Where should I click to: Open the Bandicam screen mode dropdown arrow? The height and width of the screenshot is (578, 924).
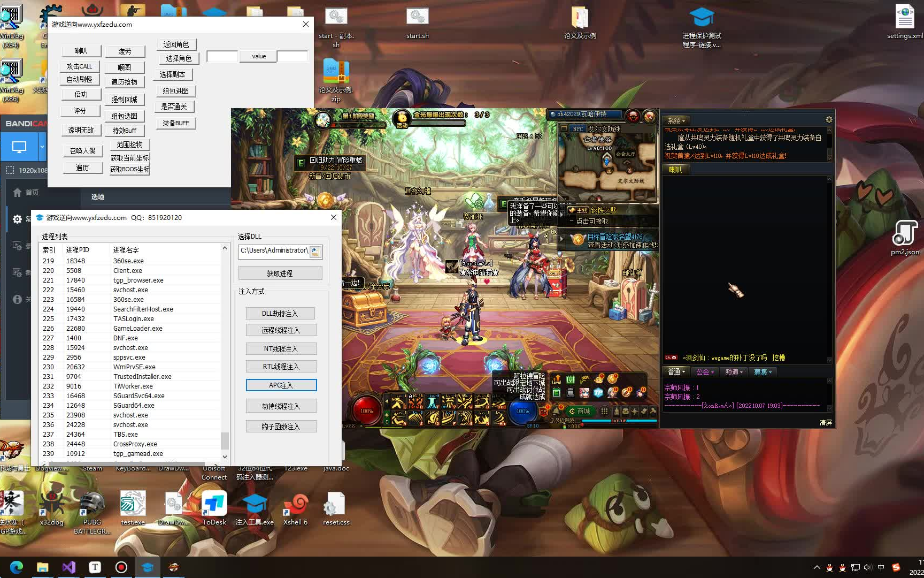42,147
